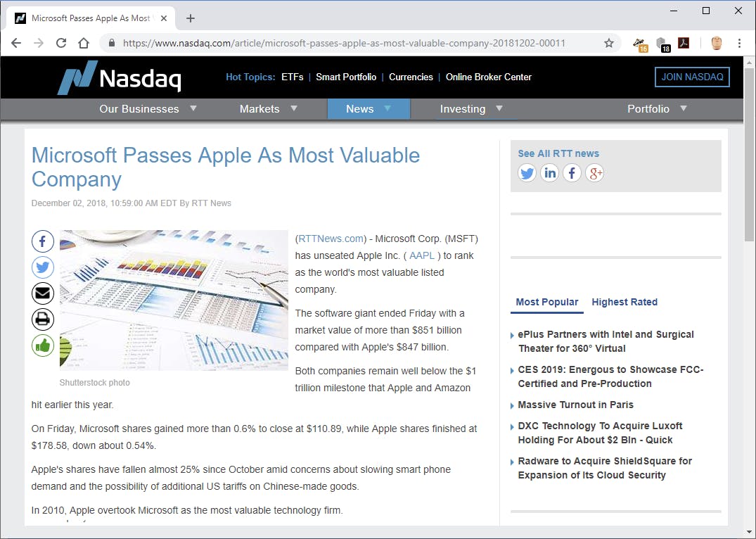Click the Twitter icon under See All RTT news

pyautogui.click(x=527, y=173)
